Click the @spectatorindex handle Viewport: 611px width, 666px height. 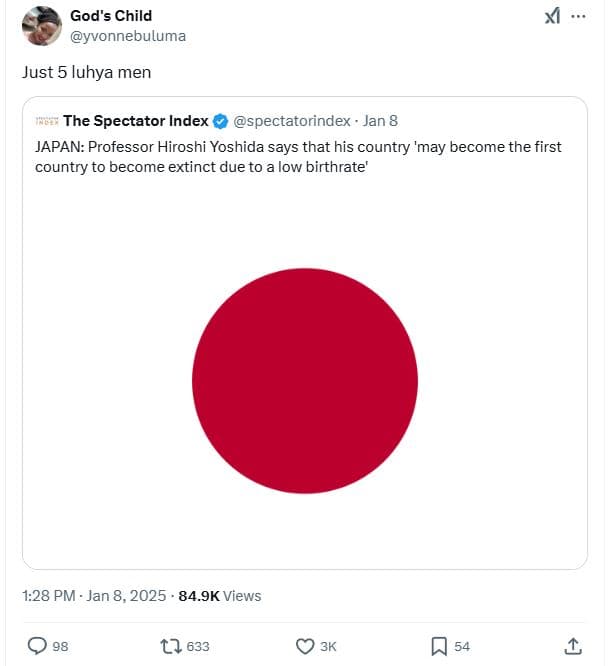pyautogui.click(x=291, y=121)
